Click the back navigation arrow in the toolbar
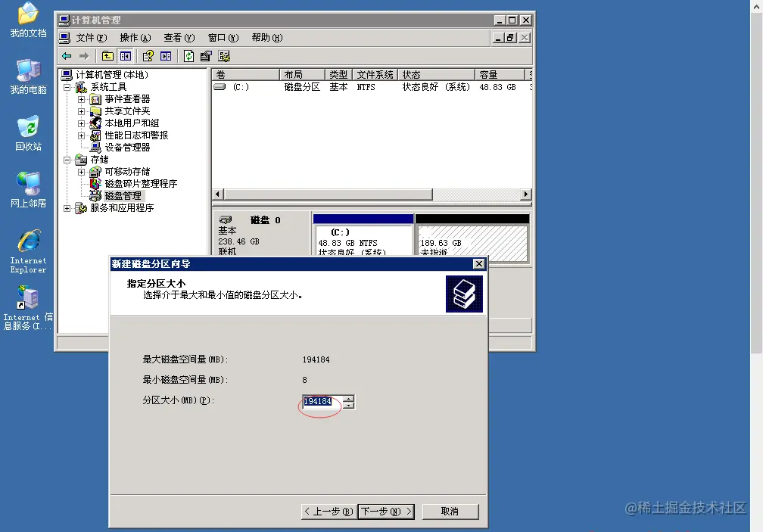This screenshot has width=763, height=532. [67, 55]
